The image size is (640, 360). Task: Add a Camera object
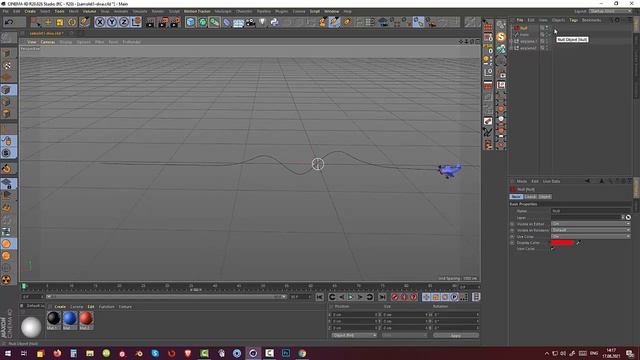[250, 22]
